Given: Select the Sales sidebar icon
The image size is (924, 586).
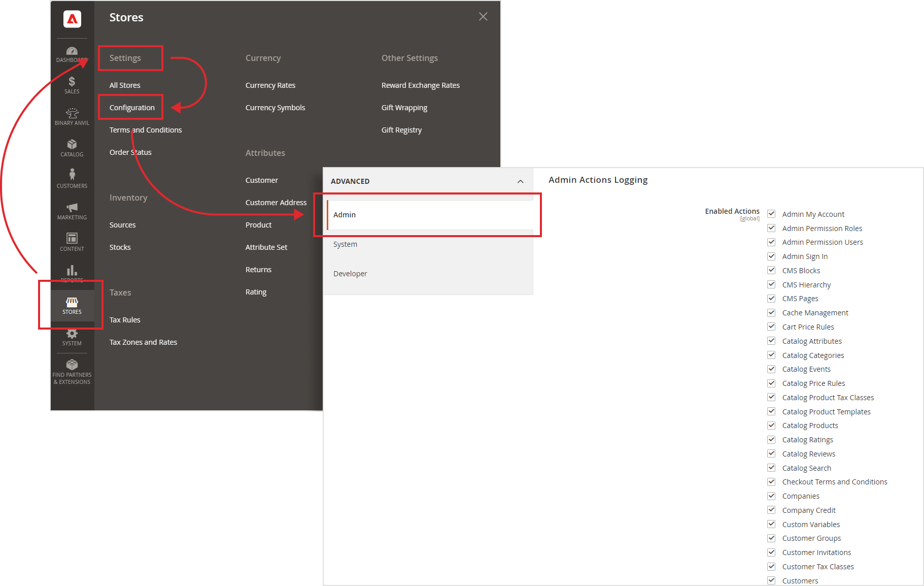Looking at the screenshot, I should [x=72, y=84].
